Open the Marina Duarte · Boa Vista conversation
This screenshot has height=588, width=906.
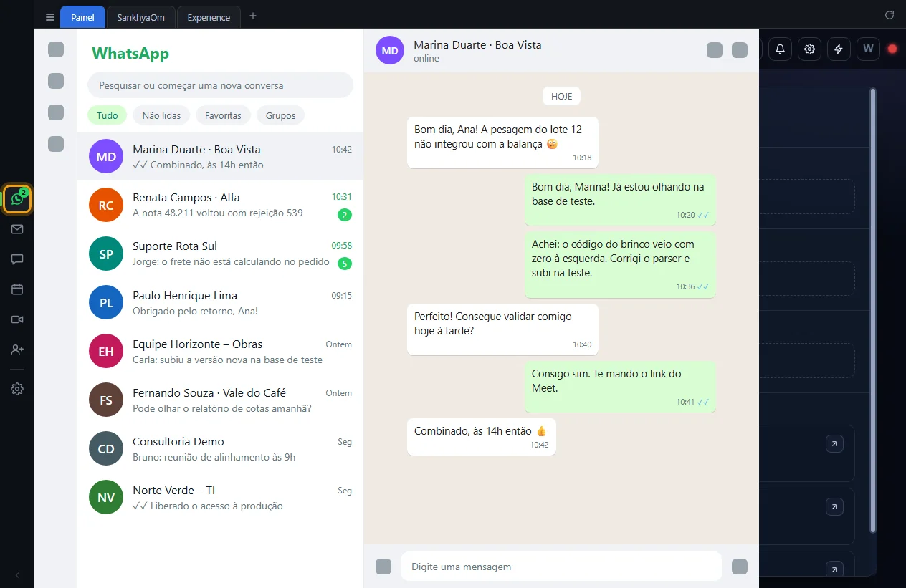click(220, 156)
